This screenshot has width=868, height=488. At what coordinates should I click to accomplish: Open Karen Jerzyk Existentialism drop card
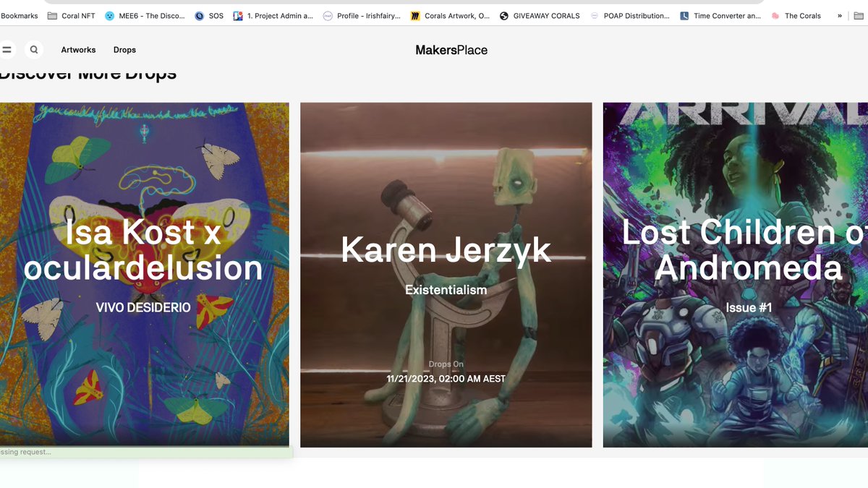[x=446, y=275]
